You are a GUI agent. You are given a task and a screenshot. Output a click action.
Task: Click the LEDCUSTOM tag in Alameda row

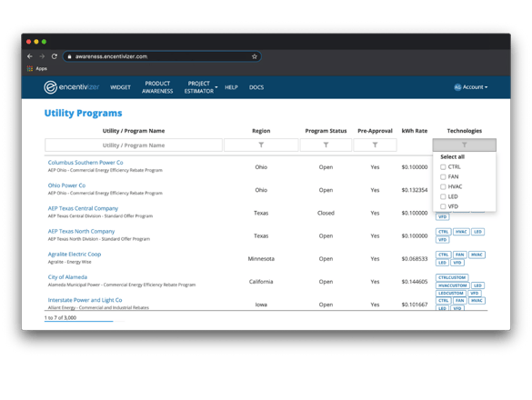click(x=451, y=293)
